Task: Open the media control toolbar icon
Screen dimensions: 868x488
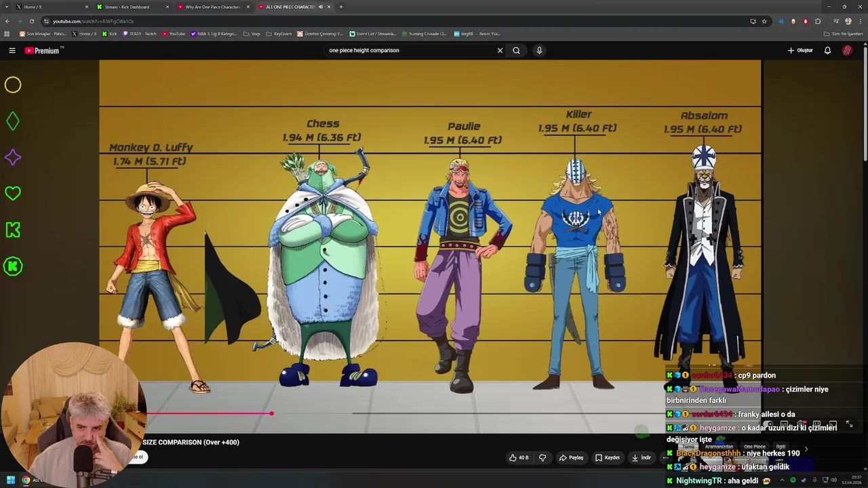Action: click(x=836, y=21)
